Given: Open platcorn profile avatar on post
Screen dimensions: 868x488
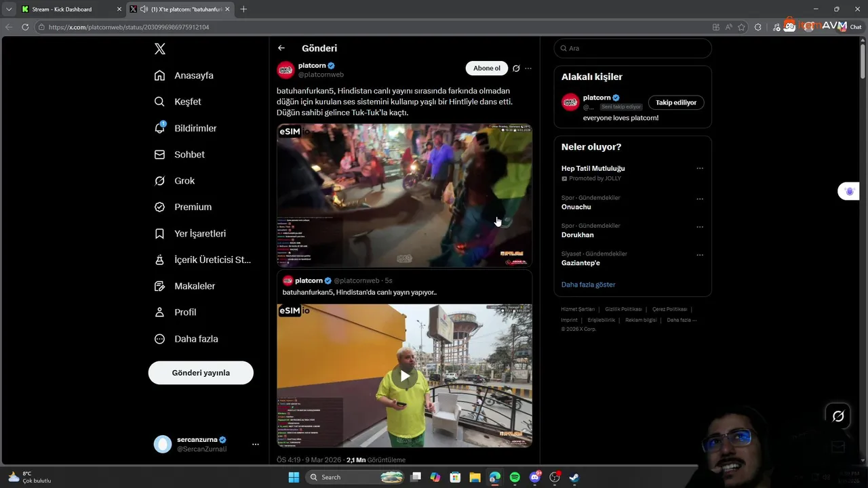Looking at the screenshot, I should point(285,70).
